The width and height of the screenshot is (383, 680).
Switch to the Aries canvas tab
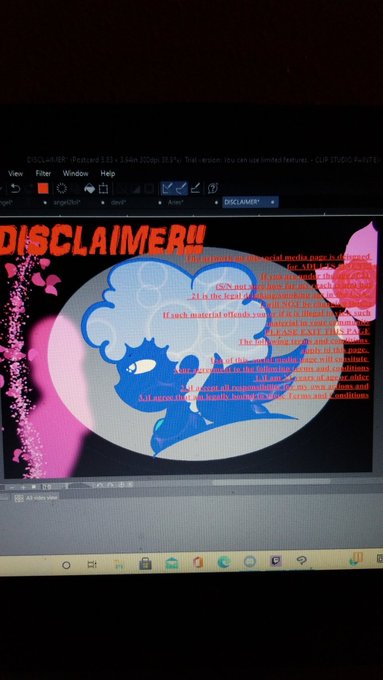pos(176,202)
